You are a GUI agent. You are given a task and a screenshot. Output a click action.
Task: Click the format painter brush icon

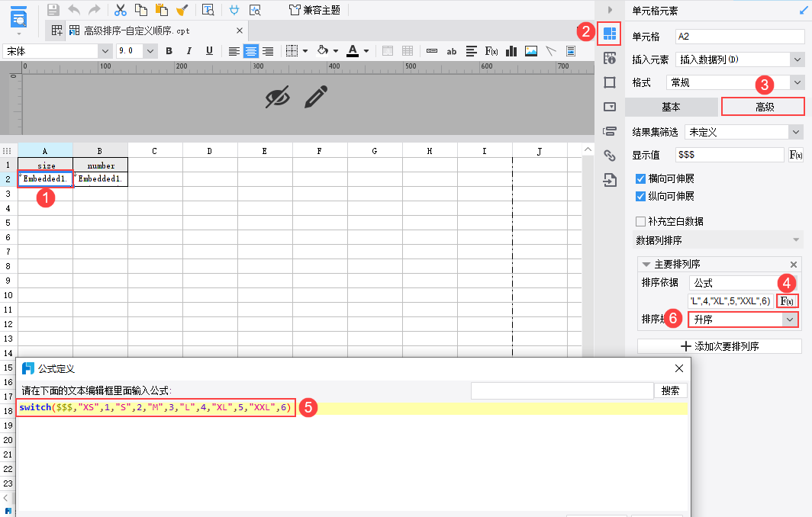pos(182,10)
